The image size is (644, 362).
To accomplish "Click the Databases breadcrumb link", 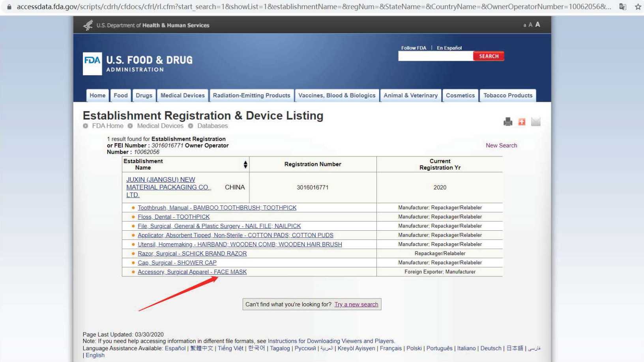I will coord(212,126).
